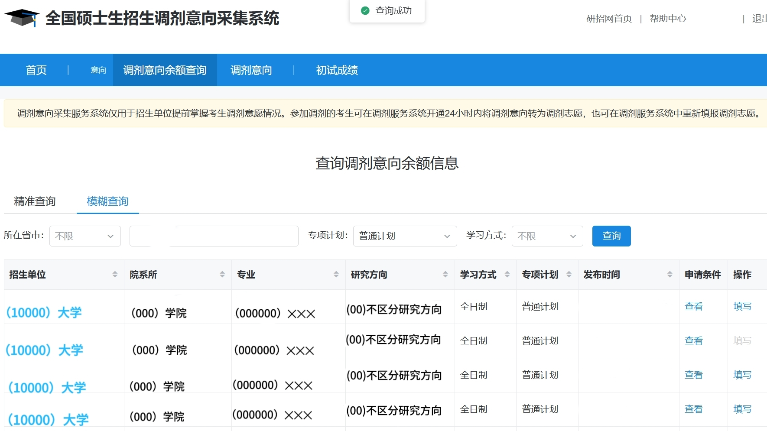Sort table by 专业 column arrows
767x431 pixels.
(x=336, y=274)
